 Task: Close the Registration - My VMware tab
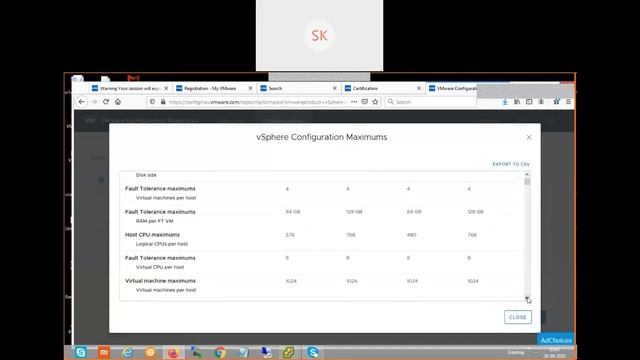[x=251, y=88]
